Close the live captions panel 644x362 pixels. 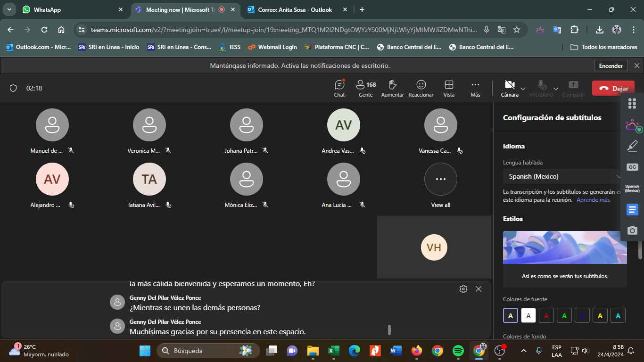point(479,289)
